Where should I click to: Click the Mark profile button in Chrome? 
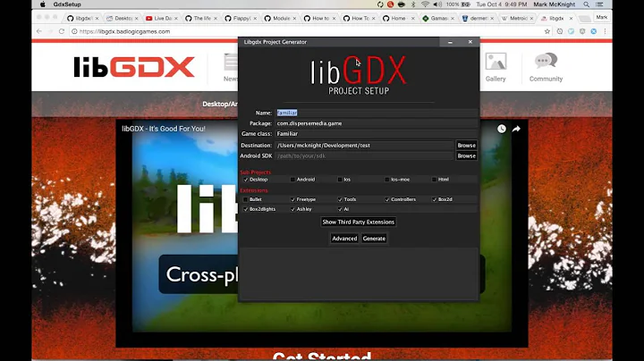tap(602, 17)
